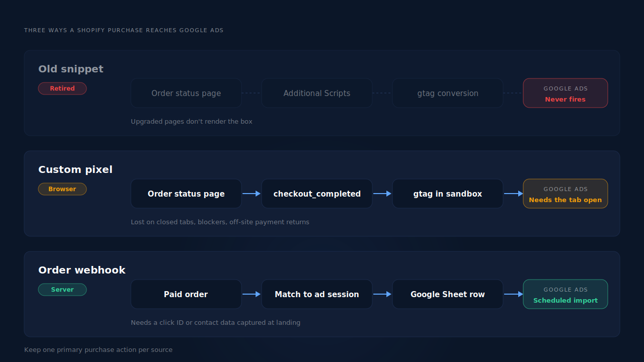
Task: Click the Google Ads "Needs the tab open" box
Action: point(566,194)
